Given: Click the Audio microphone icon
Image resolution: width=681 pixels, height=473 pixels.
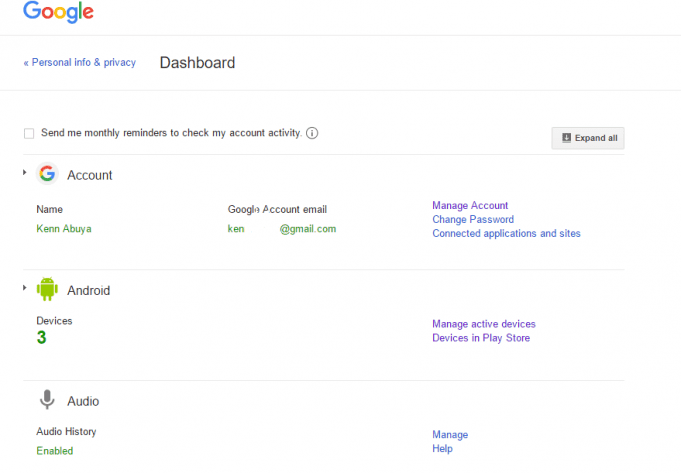Looking at the screenshot, I should (x=47, y=400).
